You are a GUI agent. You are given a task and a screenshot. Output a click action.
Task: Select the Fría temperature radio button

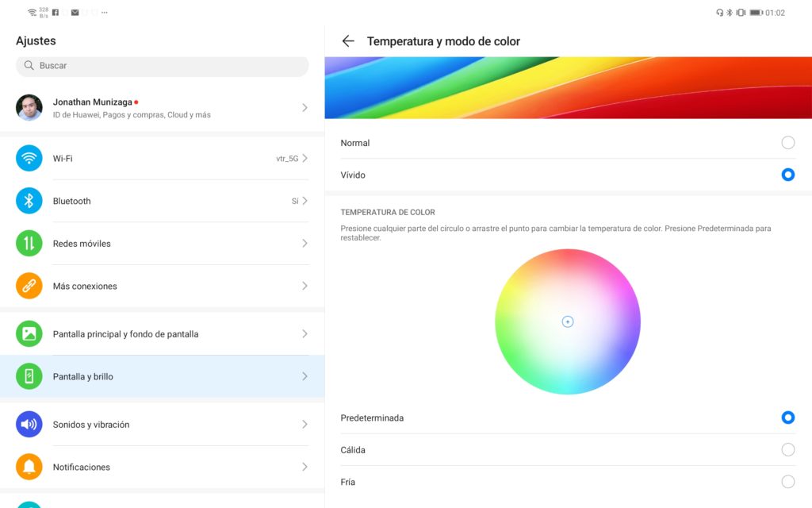point(787,482)
